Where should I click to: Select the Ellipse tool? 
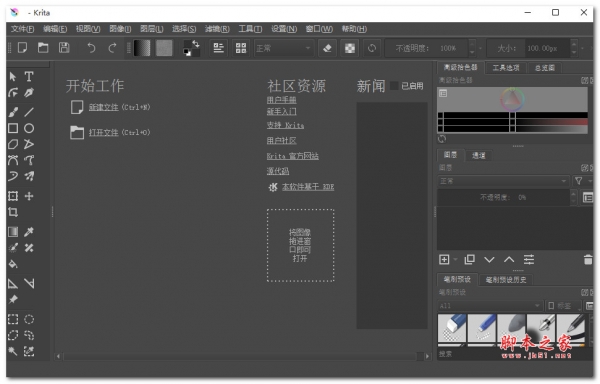coord(29,128)
